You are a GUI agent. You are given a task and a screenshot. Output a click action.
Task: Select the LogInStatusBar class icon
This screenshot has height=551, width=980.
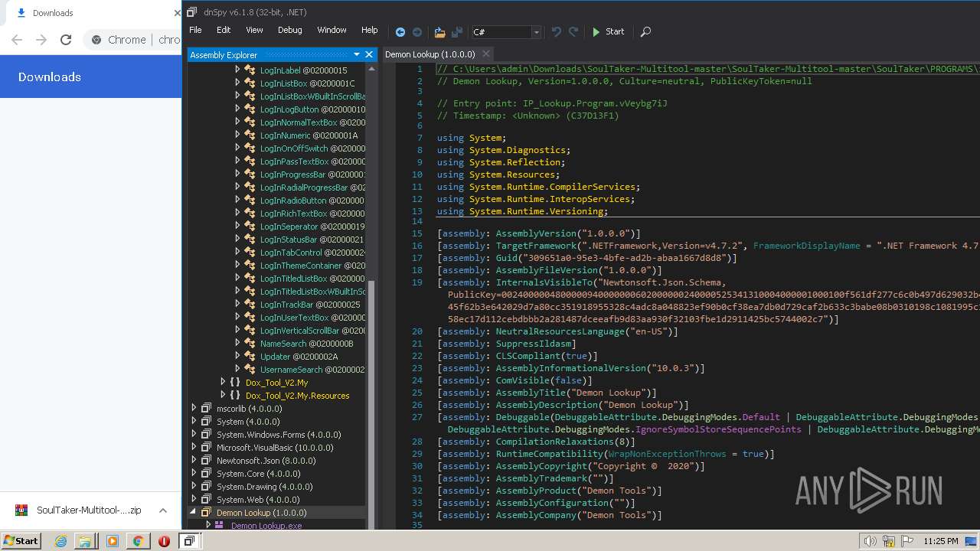pyautogui.click(x=250, y=239)
